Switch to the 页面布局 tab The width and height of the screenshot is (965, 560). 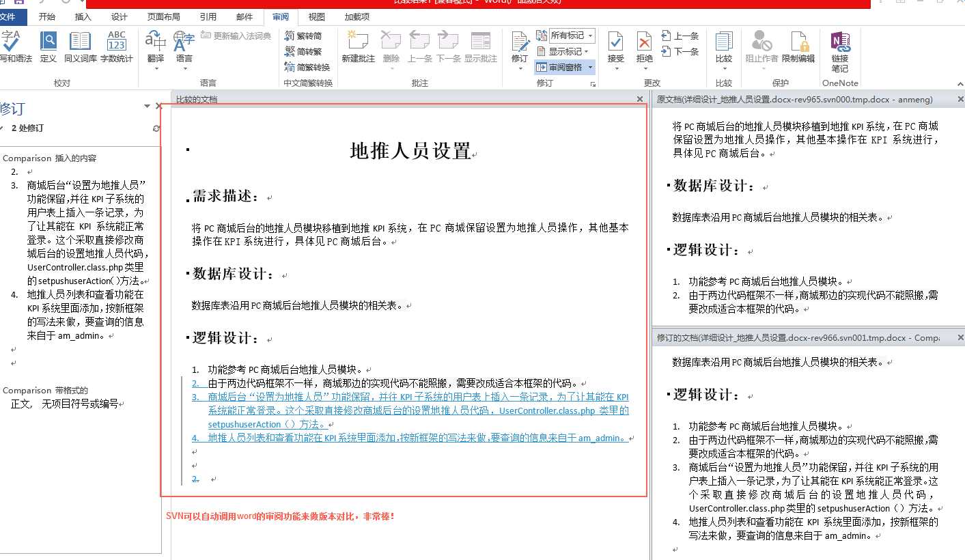(x=164, y=17)
